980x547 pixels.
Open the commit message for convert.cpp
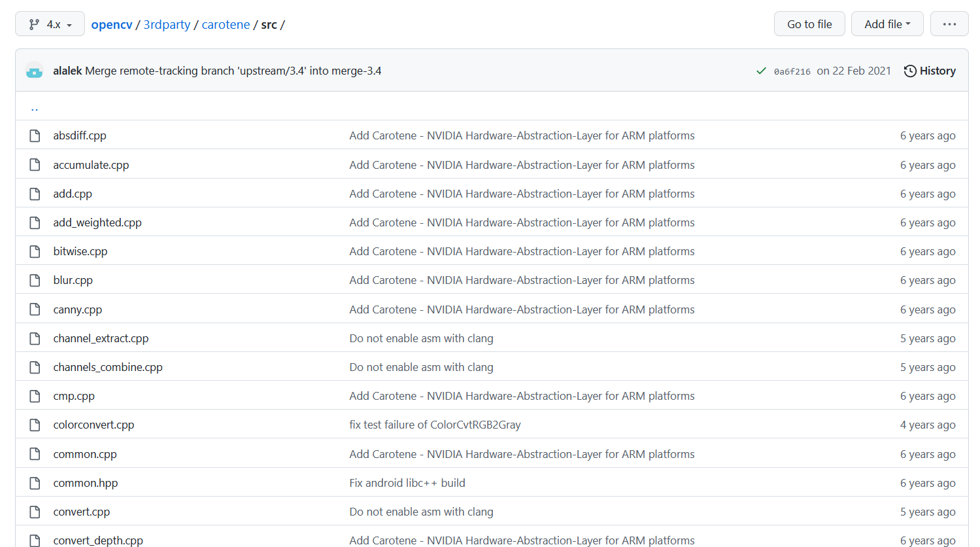pos(421,512)
